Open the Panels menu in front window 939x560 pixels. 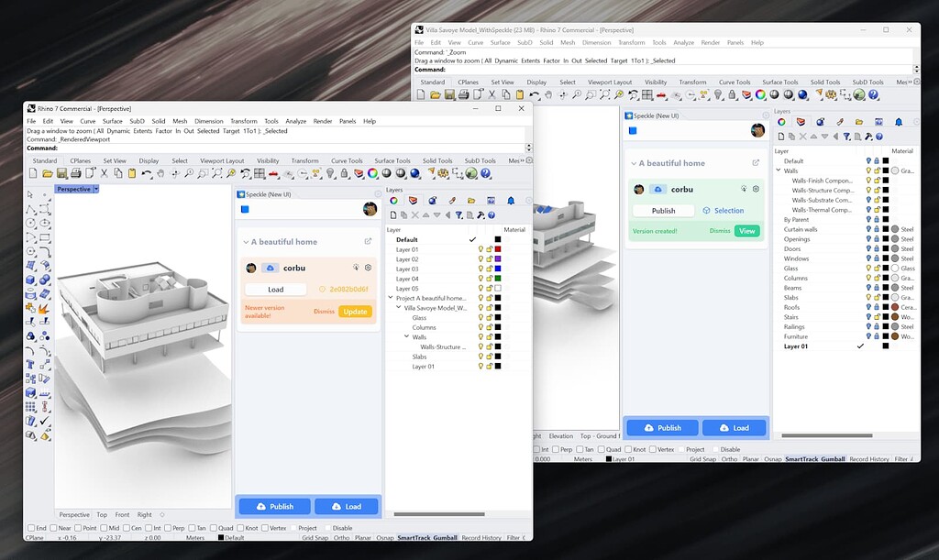[348, 121]
